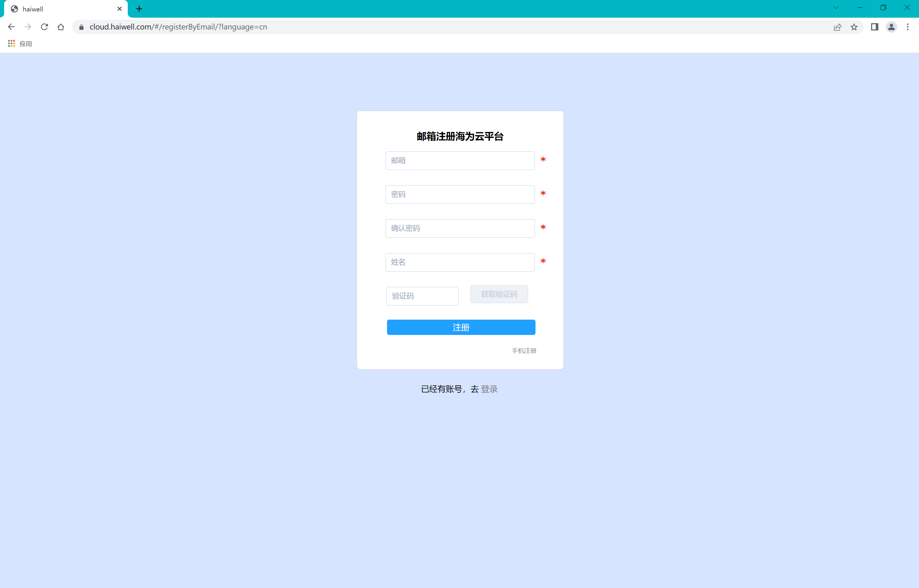The image size is (919, 588).
Task: Switch to 手机注册 phone registration
Action: [524, 351]
